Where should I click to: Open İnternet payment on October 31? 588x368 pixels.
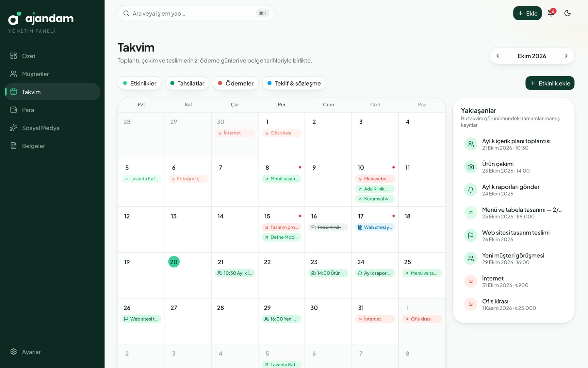pyautogui.click(x=375, y=319)
